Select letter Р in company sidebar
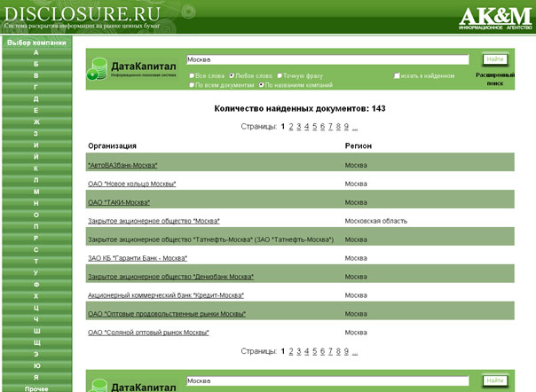Image resolution: width=536 pixels, height=392 pixels. tap(36, 239)
